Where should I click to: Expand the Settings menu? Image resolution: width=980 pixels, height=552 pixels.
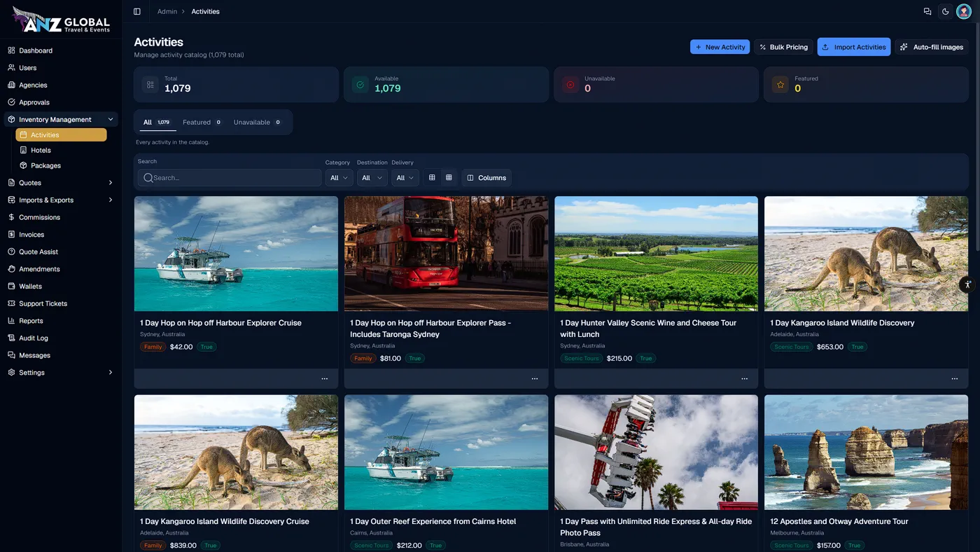(x=61, y=373)
